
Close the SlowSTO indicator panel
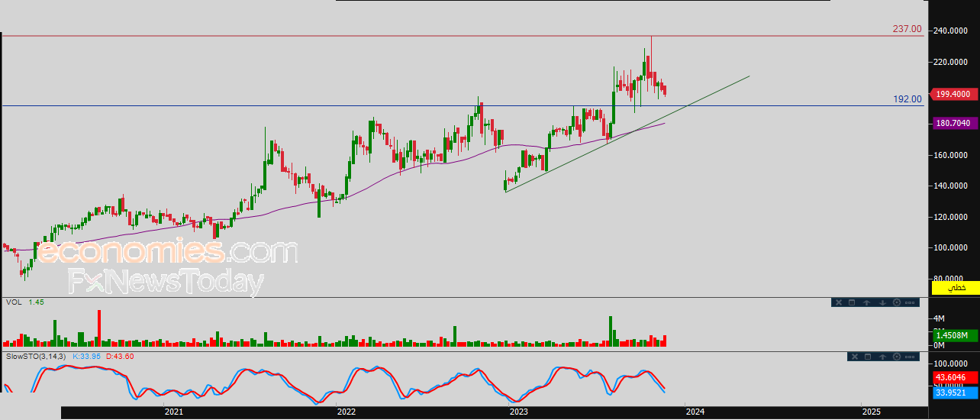[855, 357]
